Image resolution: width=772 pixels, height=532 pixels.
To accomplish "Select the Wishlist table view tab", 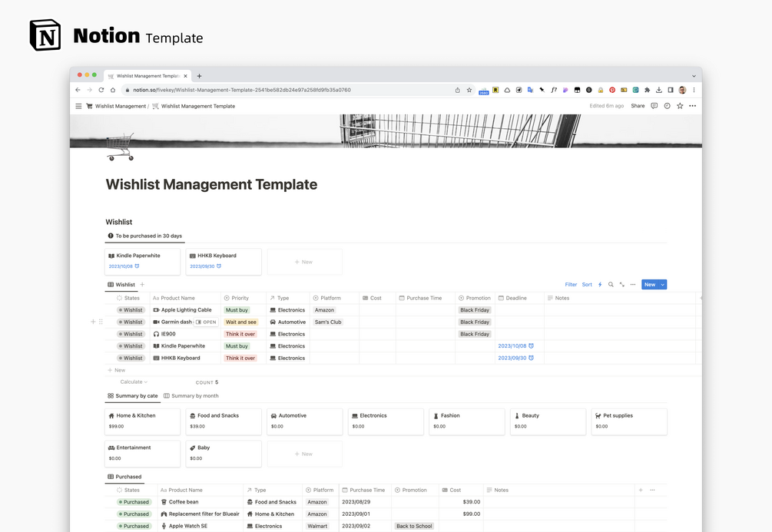I will click(121, 285).
